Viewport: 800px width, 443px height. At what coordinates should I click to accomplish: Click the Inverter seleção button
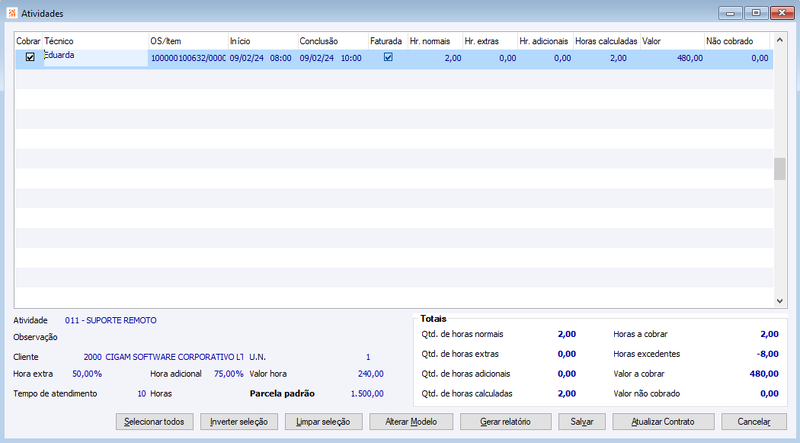click(239, 422)
